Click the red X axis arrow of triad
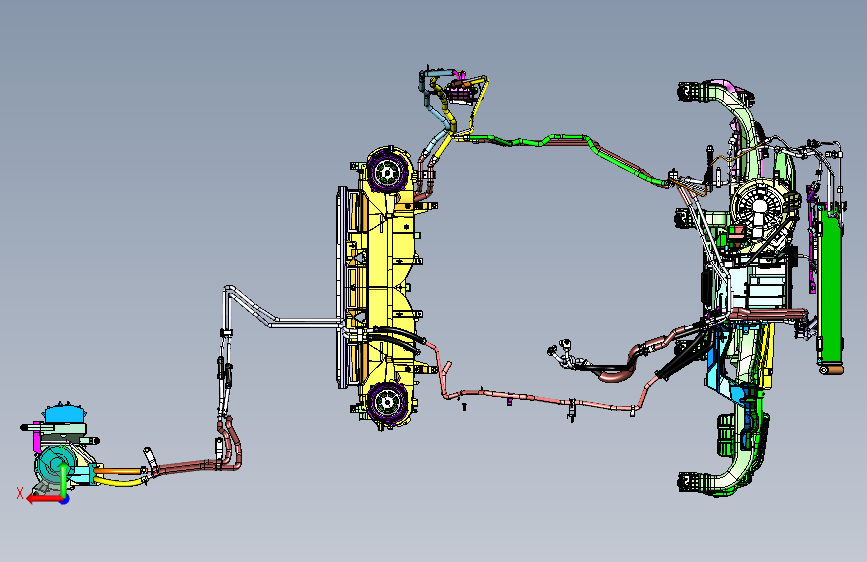This screenshot has width=867, height=562. (43, 499)
